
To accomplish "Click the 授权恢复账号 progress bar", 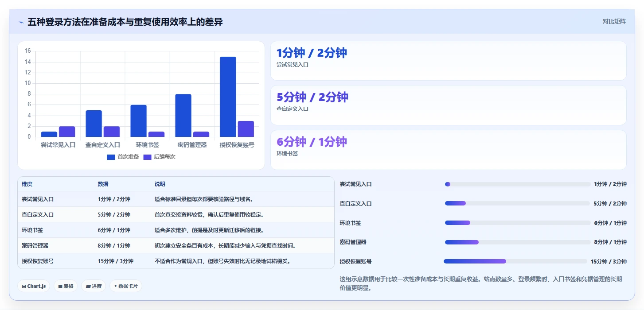I will (x=515, y=261).
